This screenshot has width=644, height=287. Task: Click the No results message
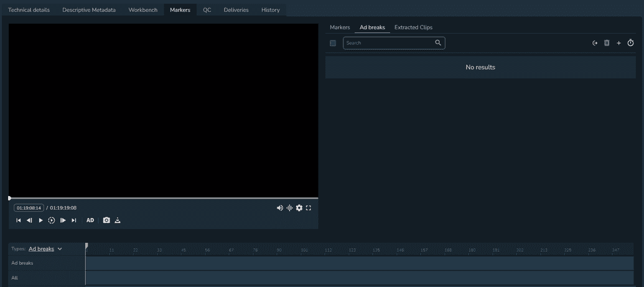point(480,67)
